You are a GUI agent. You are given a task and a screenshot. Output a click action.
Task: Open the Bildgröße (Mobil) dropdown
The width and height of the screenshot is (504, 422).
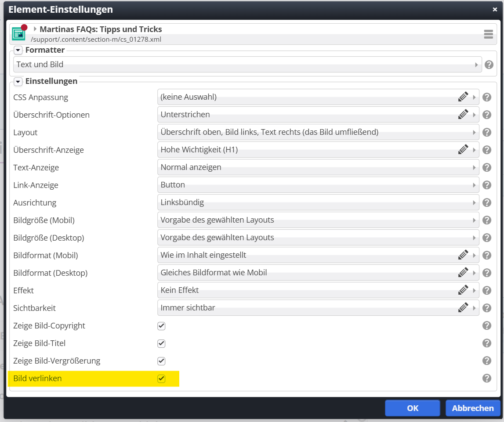click(318, 220)
